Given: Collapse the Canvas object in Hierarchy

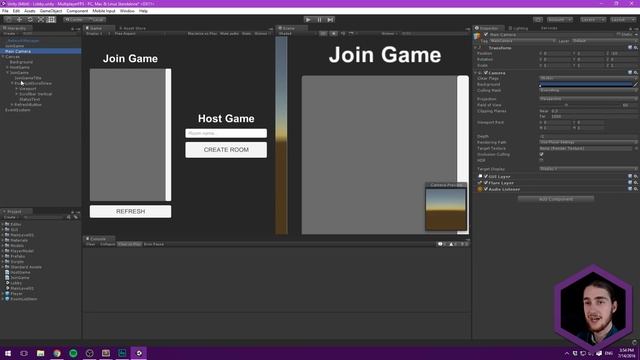Looking at the screenshot, I should point(3,57).
